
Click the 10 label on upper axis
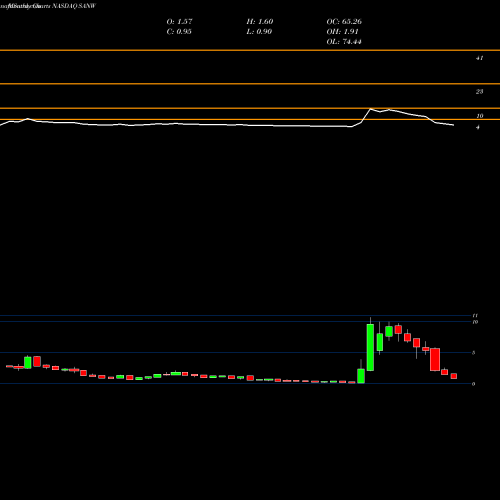click(x=479, y=116)
